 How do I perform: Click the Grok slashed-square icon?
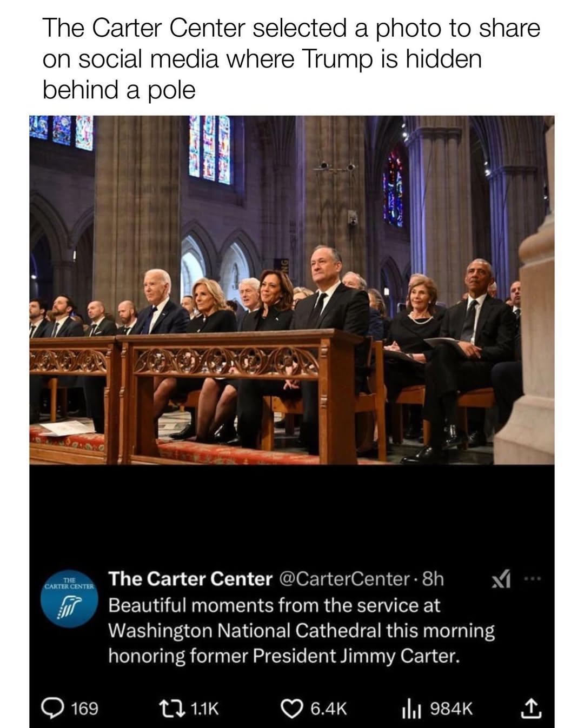501,580
